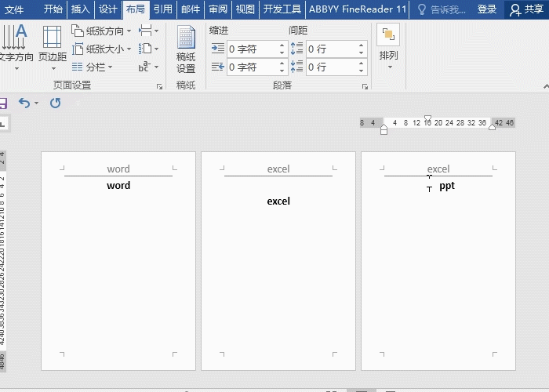Click the redo arrow in quick access toolbar

coord(55,103)
